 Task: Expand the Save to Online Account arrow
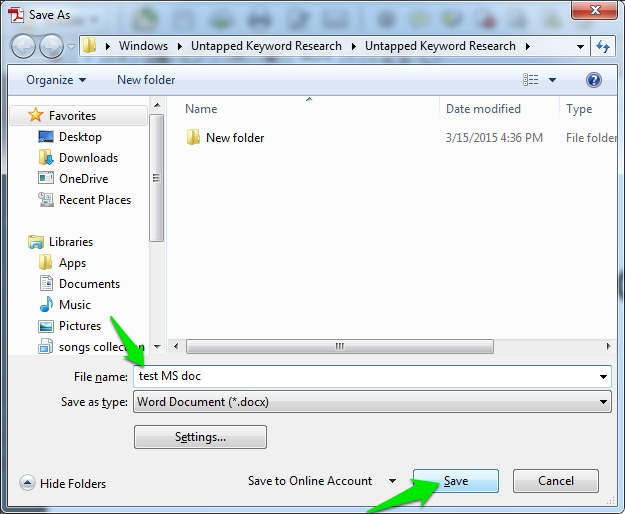pos(392,482)
